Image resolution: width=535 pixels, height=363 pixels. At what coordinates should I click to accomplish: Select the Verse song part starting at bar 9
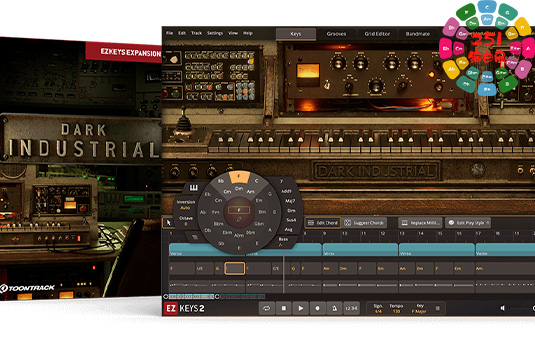[360, 249]
